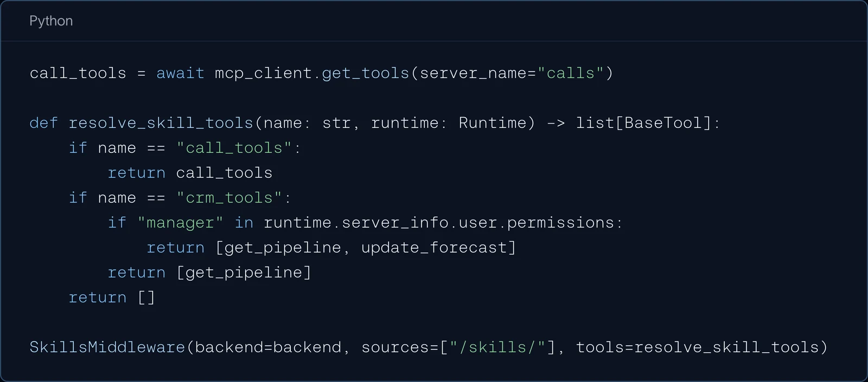This screenshot has height=382, width=868.
Task: Click "update_forecast" in return list
Action: [x=434, y=248]
